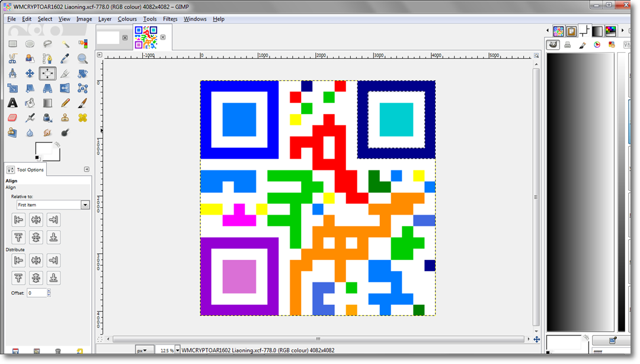Select the Pencil tool
This screenshot has height=364, width=640.
[x=65, y=103]
